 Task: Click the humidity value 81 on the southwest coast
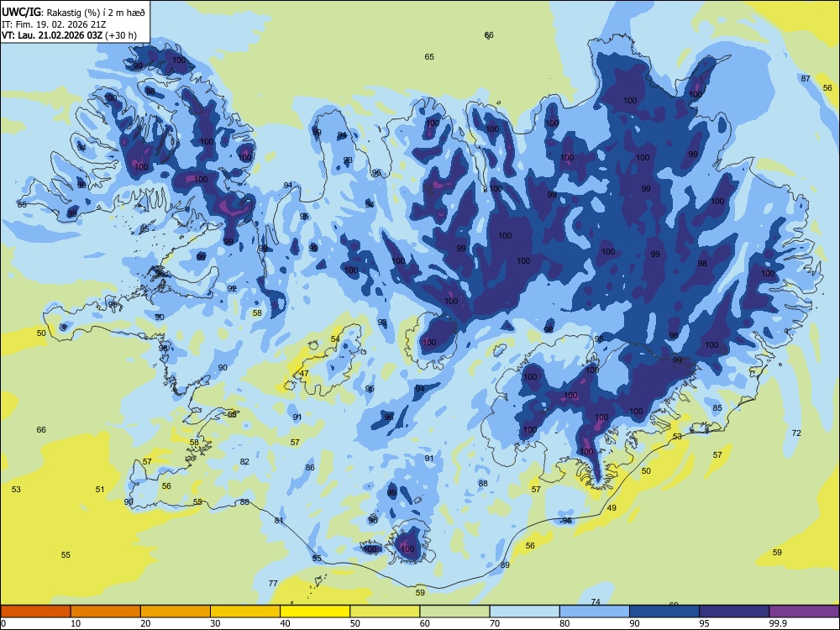[279, 520]
